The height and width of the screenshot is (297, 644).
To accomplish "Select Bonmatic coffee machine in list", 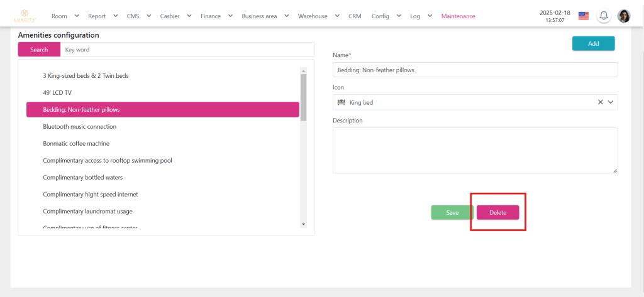I will [76, 144].
